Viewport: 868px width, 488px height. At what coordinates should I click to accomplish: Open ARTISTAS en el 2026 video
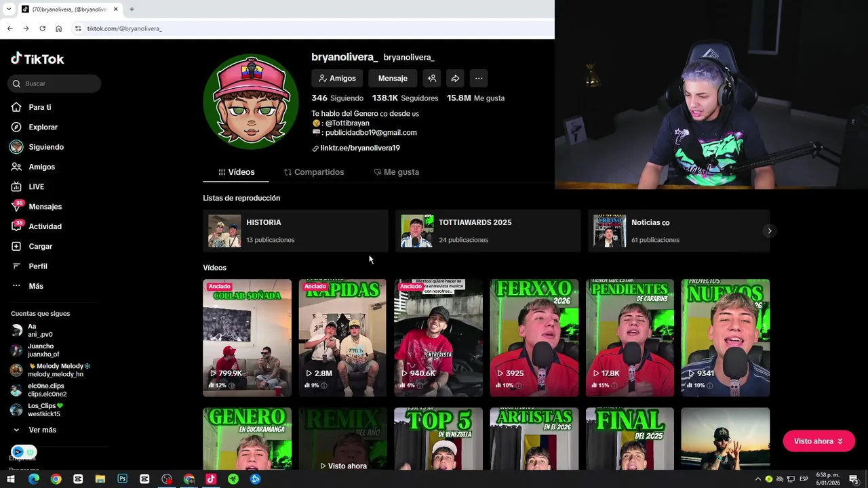pos(534,439)
